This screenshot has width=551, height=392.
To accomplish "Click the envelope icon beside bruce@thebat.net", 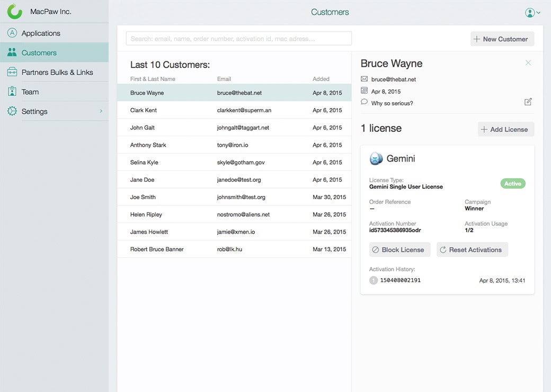I will tap(363, 79).
